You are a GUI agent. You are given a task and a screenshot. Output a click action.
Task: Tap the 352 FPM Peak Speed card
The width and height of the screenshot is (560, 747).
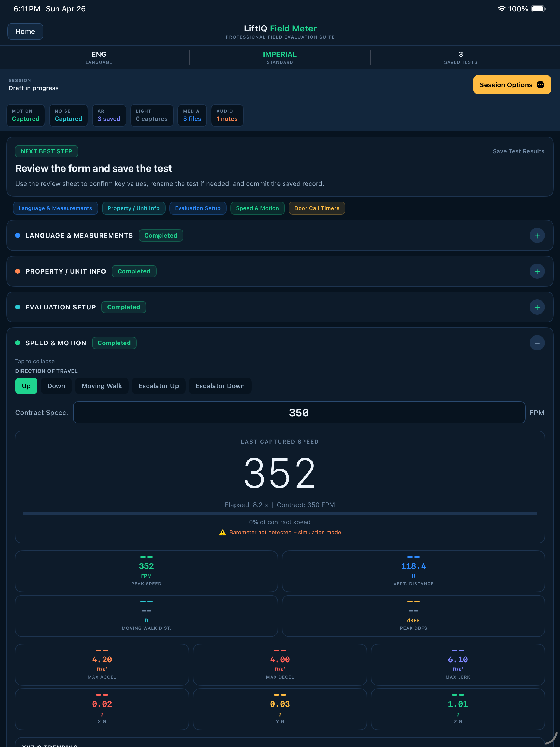pyautogui.click(x=147, y=571)
